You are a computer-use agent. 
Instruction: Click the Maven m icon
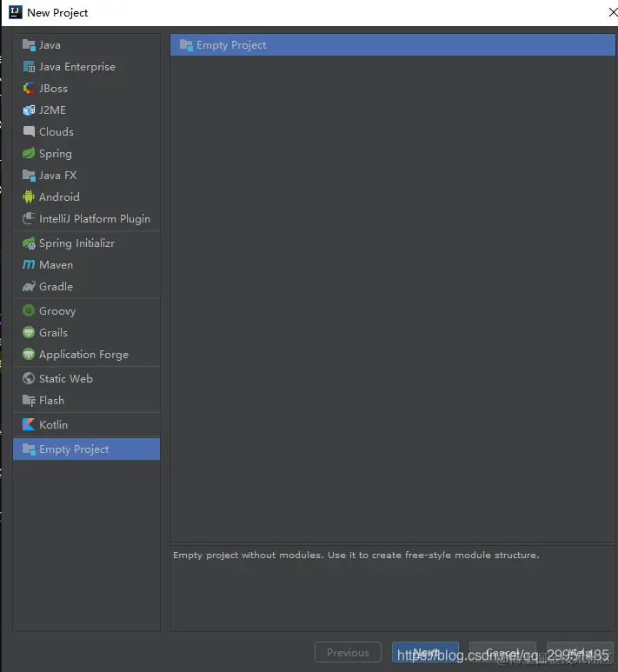click(29, 265)
